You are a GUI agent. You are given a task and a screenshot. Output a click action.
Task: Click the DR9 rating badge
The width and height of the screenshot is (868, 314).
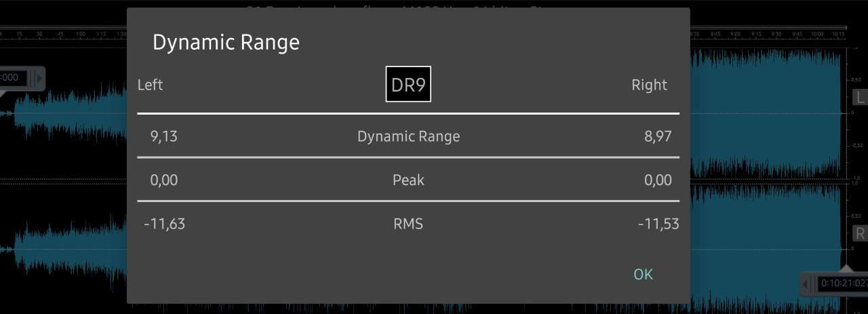(x=408, y=84)
